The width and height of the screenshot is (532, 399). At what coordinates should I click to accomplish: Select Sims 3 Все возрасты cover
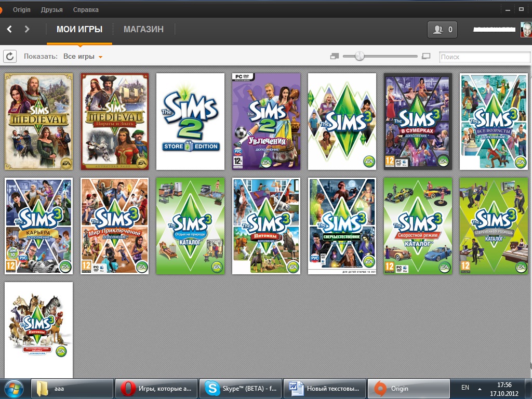[x=494, y=122]
